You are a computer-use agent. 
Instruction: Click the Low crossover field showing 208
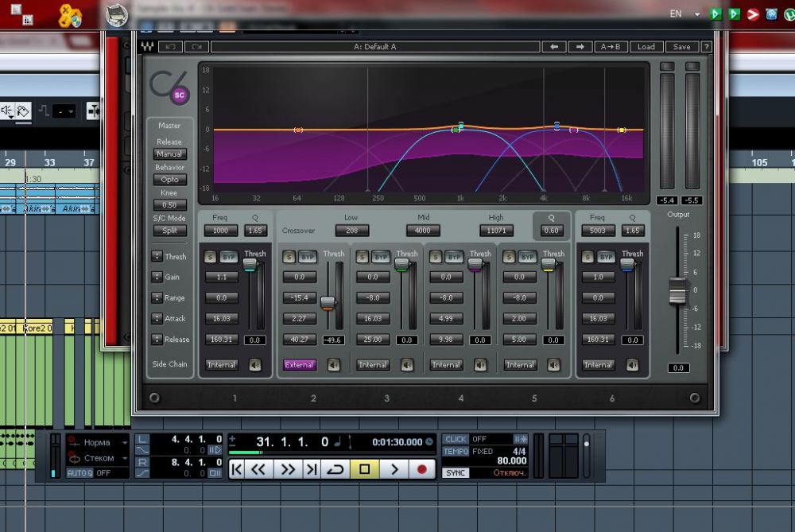point(351,231)
